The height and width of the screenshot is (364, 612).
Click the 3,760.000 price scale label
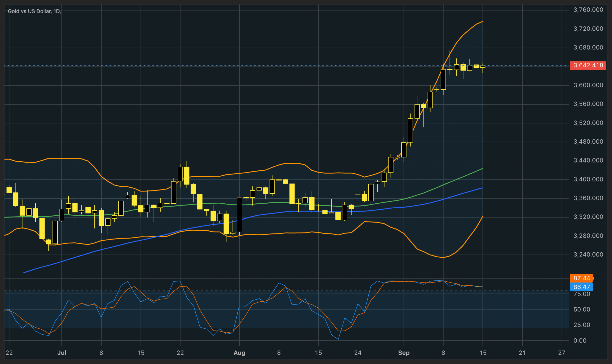coord(588,10)
